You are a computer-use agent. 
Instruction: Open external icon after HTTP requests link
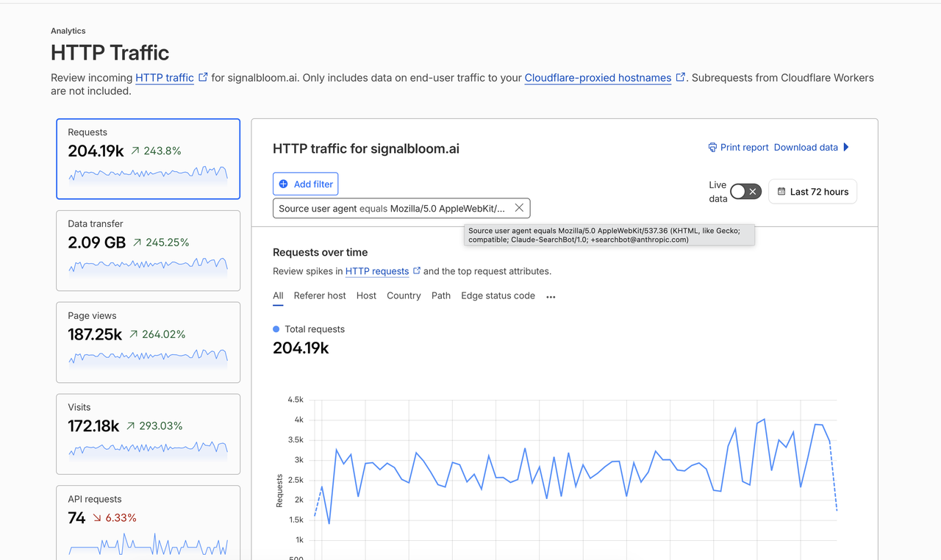[x=417, y=270]
